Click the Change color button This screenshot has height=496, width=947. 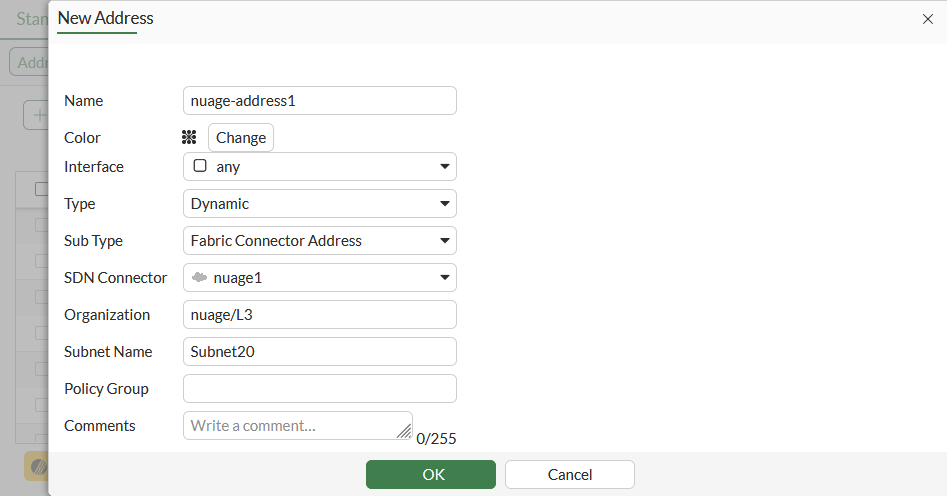[x=241, y=138]
